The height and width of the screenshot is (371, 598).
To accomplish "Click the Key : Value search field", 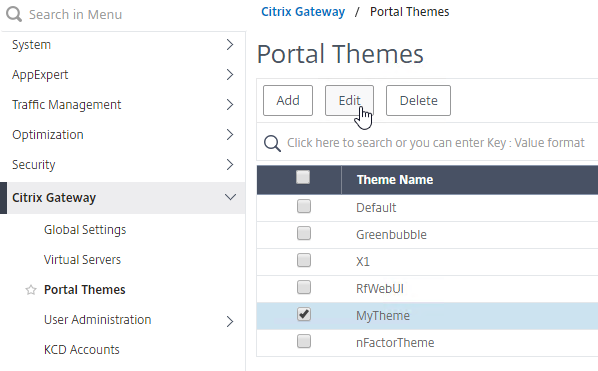I will point(436,143).
